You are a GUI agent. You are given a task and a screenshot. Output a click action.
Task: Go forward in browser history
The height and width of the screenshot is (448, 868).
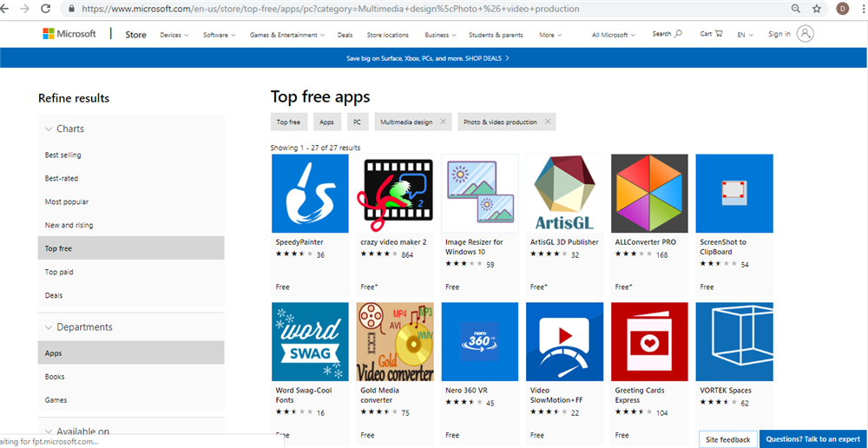coord(24,9)
